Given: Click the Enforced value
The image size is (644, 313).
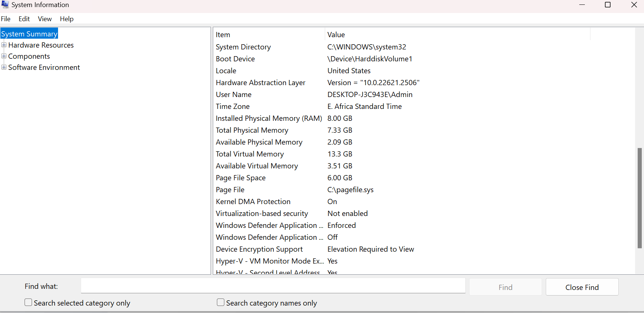Looking at the screenshot, I should pos(342,225).
